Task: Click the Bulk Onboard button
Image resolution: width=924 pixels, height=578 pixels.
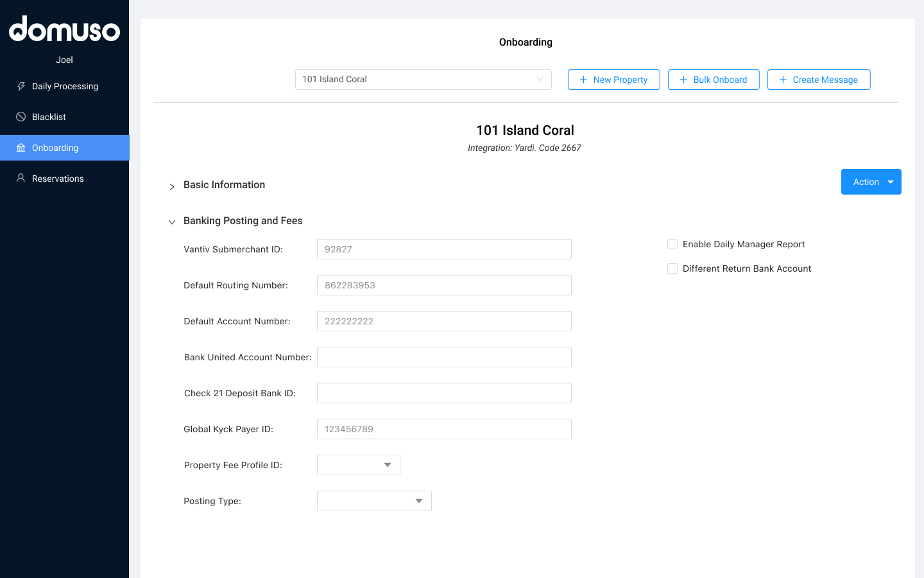Action: click(x=714, y=80)
